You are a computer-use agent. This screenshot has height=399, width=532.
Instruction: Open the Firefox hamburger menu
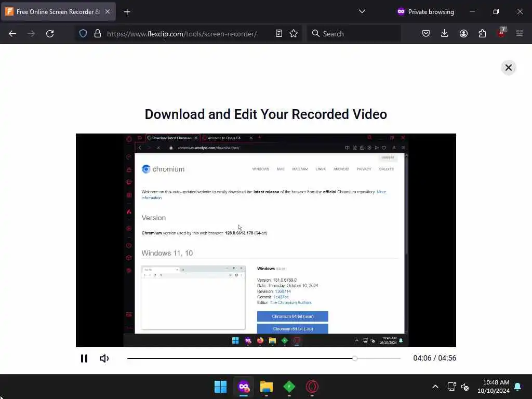click(520, 34)
